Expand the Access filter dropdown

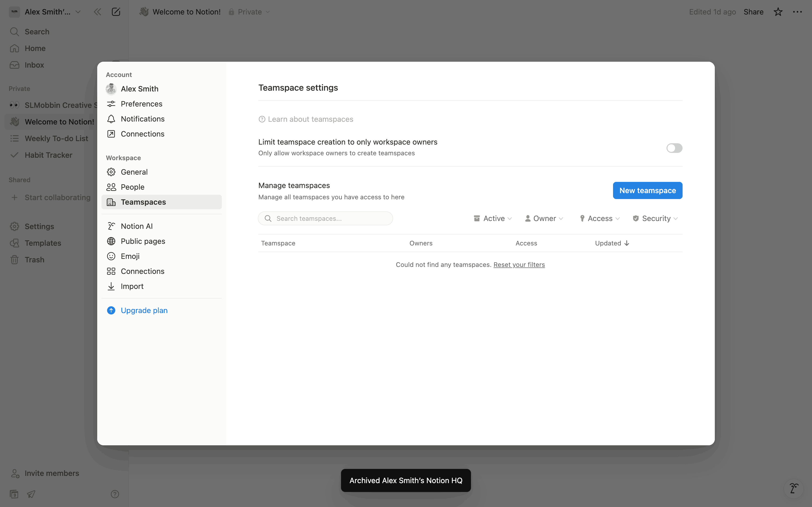600,219
